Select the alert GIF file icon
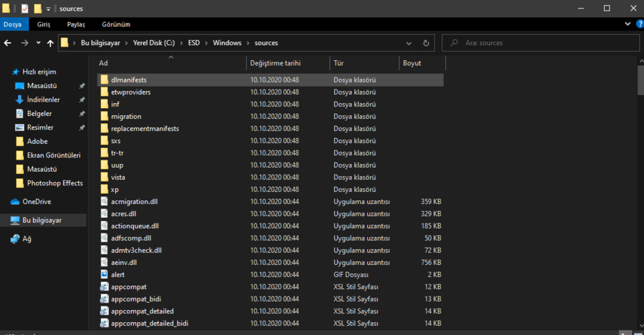Screen dimensions: 644x335 coord(104,275)
